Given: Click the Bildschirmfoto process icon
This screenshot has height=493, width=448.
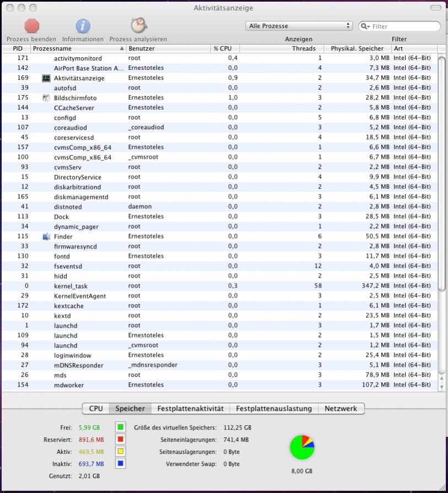Looking at the screenshot, I should (46, 98).
